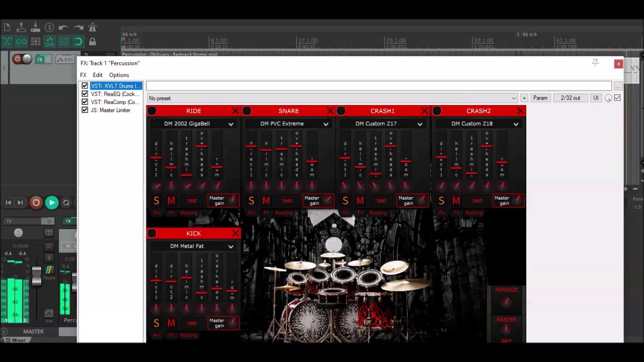Toggle master mono/stereo icon
This screenshot has width=644, height=362.
coord(49,232)
